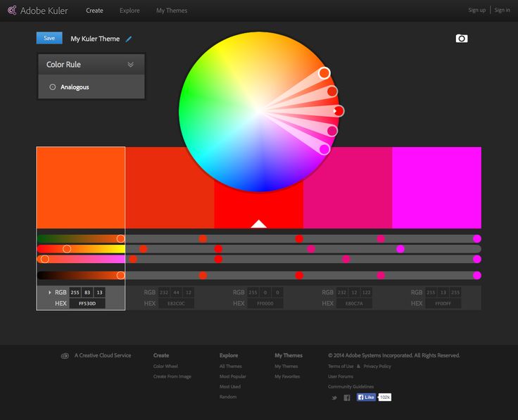Click the blue slider knob on orange swatch
Image resolution: width=518 pixels, height=420 pixels.
(45, 259)
